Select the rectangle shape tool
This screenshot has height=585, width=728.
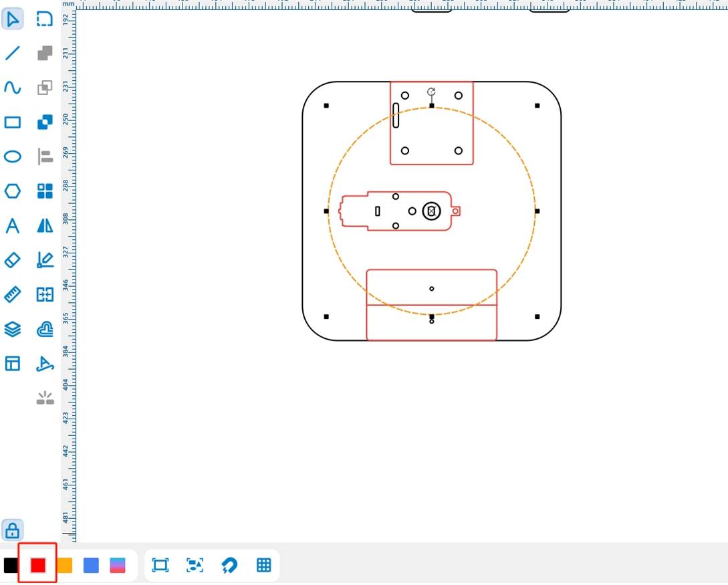coord(13,122)
